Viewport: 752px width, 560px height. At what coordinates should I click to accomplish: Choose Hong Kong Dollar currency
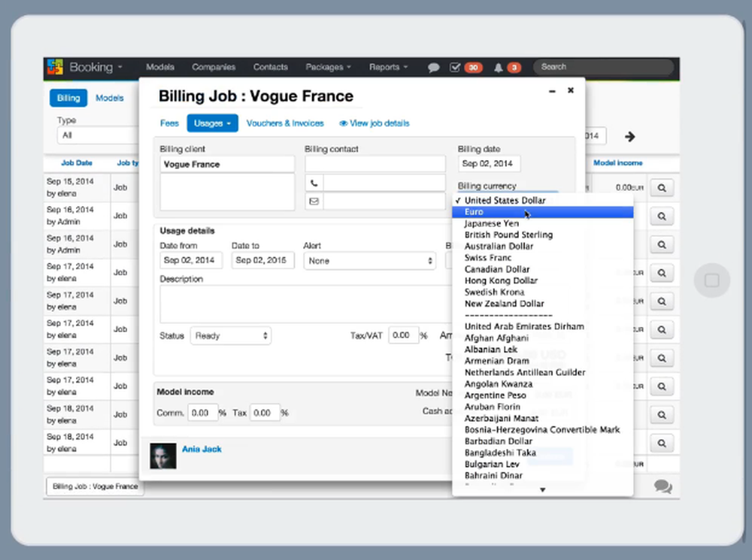click(x=542, y=281)
